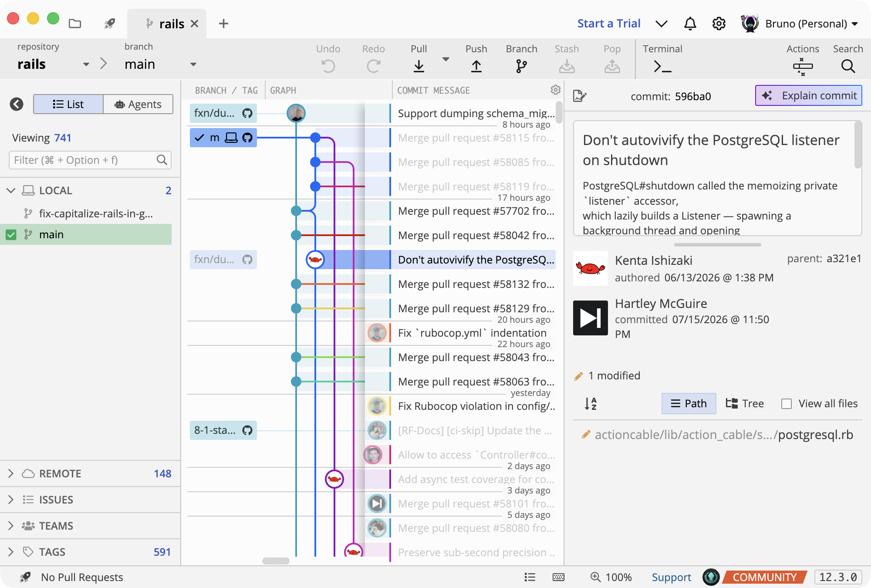Viewport: 871px width, 588px height.
Task: Pop stash with Pop icon
Action: click(612, 66)
